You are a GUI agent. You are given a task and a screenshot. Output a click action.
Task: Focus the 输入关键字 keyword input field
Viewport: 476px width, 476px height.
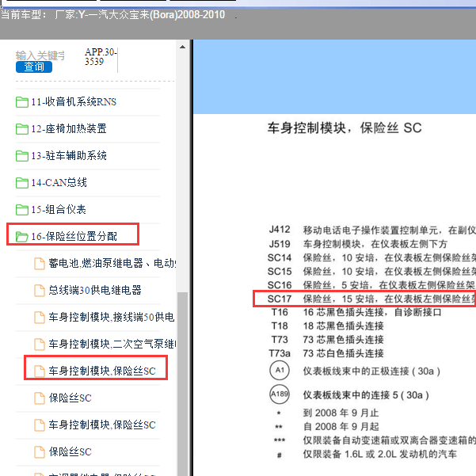pos(40,55)
